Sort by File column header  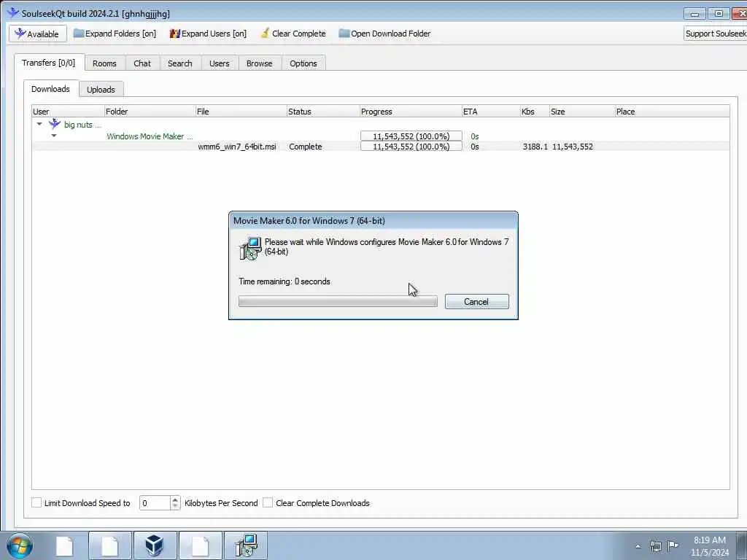pyautogui.click(x=241, y=112)
